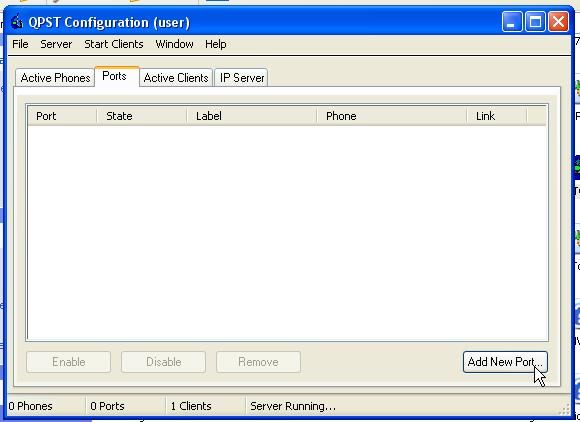Open the Server menu
Screen dimensions: 580x422
tap(56, 44)
